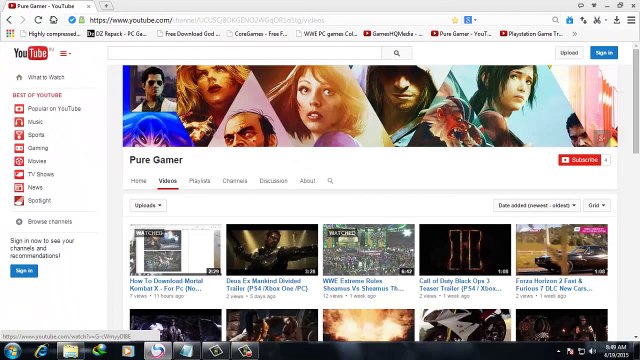The width and height of the screenshot is (640, 360).
Task: Open Movies category in sidebar
Action: (x=30, y=161)
